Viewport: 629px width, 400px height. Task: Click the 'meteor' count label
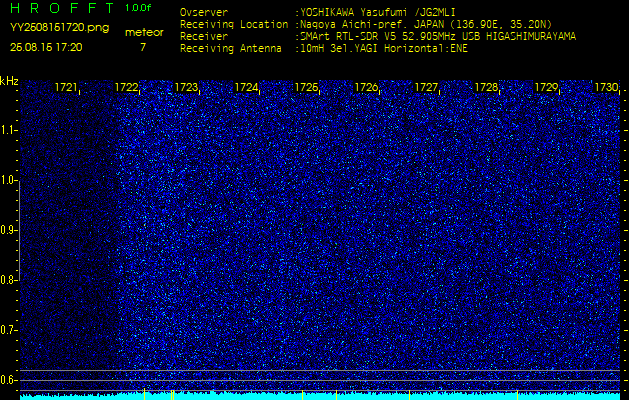pyautogui.click(x=144, y=32)
